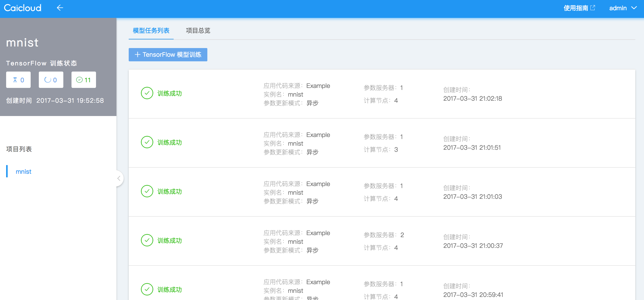Click the back arrow next to Caicloud logo
Screen dimensions: 644x300
[60, 8]
